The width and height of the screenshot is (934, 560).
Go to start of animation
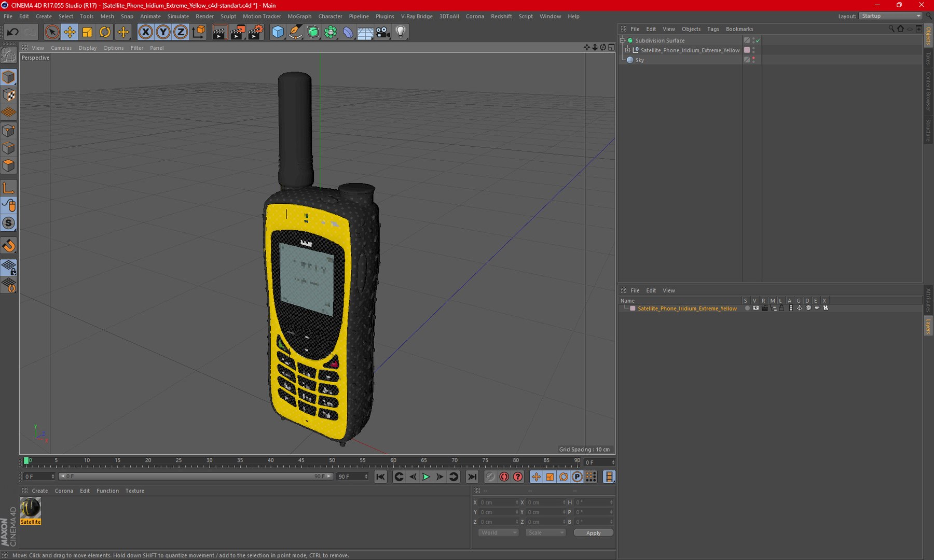tap(380, 477)
